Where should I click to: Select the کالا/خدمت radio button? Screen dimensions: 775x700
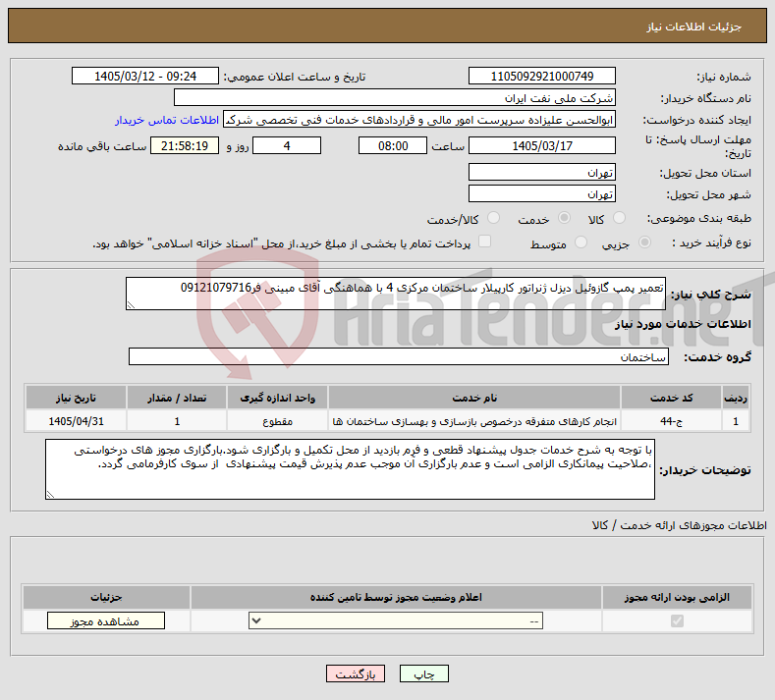tap(493, 218)
